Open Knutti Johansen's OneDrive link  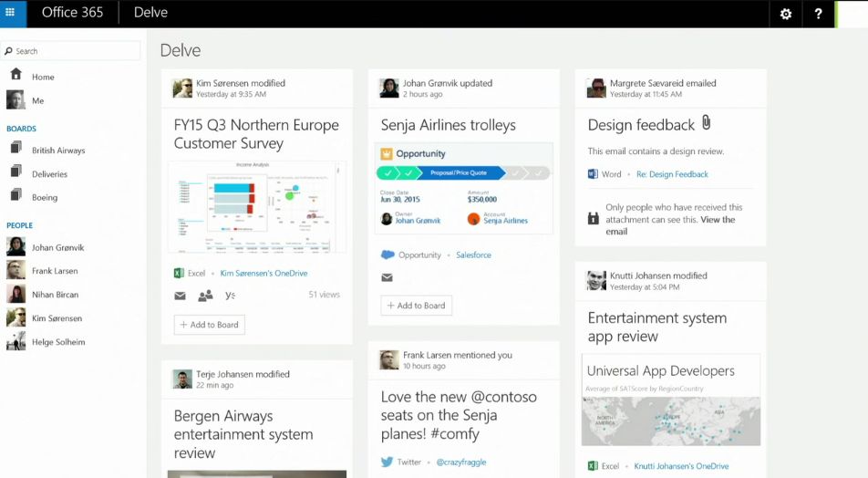pos(681,466)
